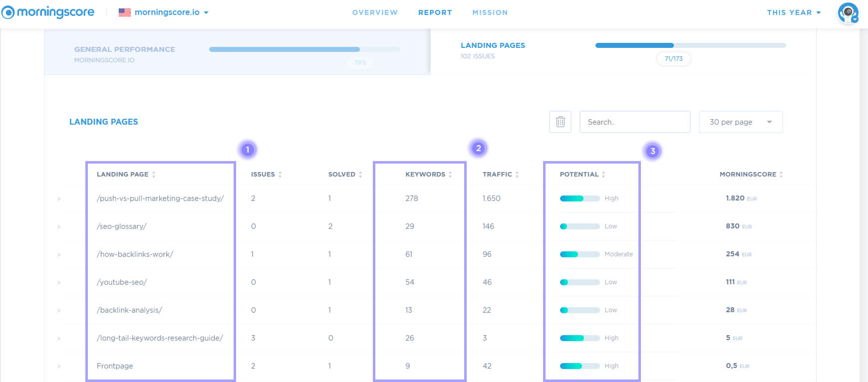The height and width of the screenshot is (382, 868).
Task: Click the US flag icon
Action: click(124, 12)
